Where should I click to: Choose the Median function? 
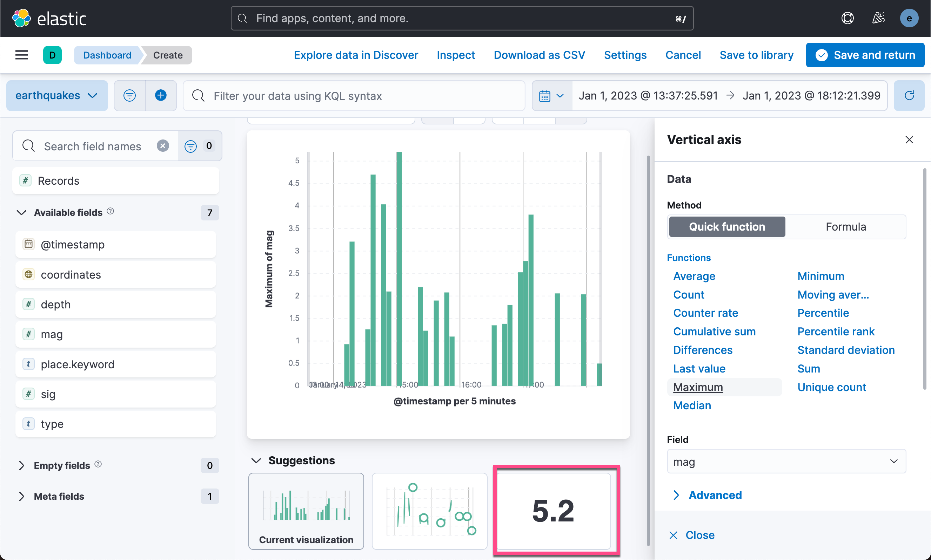coord(692,405)
